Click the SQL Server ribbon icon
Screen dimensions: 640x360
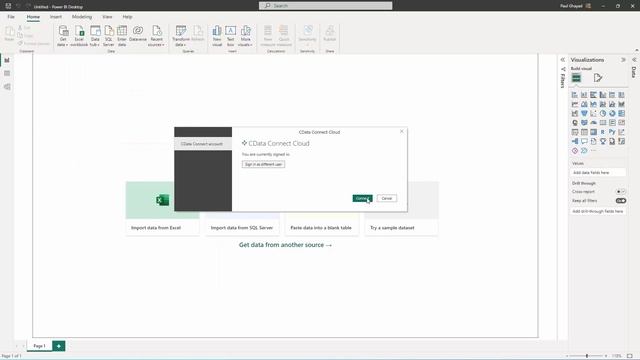coord(109,36)
